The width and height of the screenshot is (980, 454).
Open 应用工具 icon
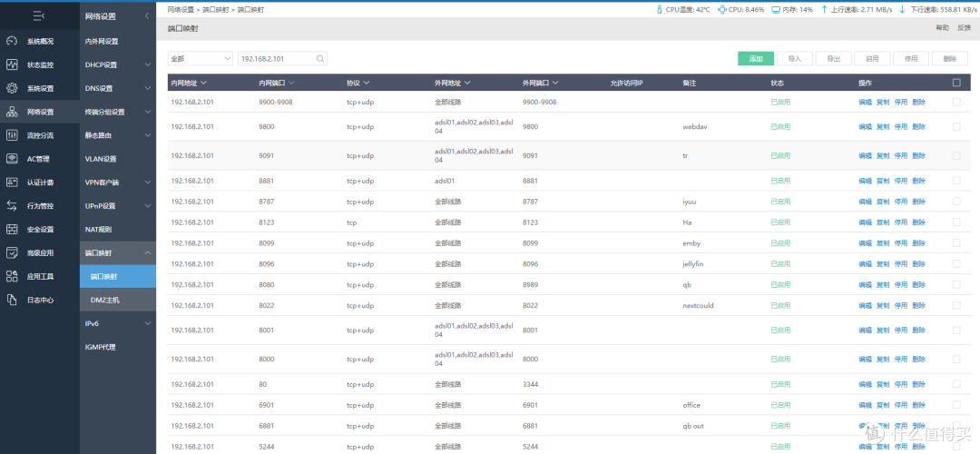click(x=12, y=276)
